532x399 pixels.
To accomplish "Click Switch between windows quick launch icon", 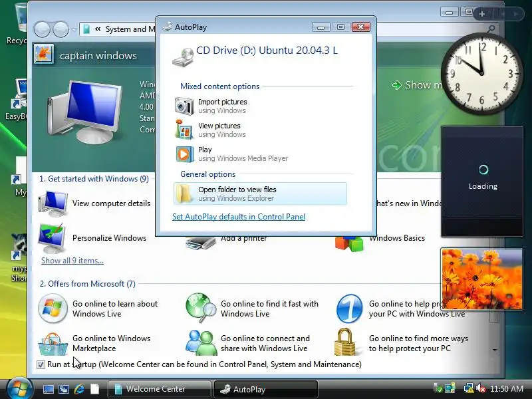I will (x=63, y=389).
